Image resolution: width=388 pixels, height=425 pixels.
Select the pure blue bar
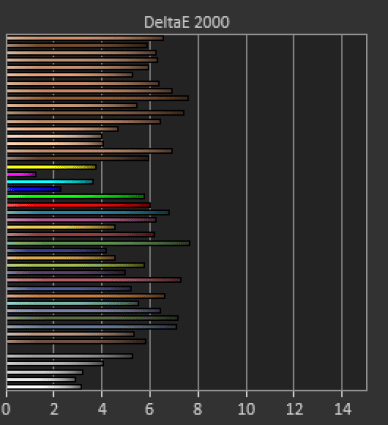click(x=34, y=189)
